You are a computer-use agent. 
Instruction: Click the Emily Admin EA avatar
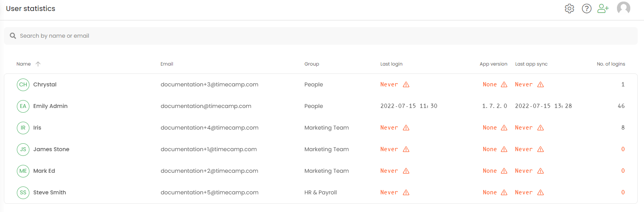point(23,106)
